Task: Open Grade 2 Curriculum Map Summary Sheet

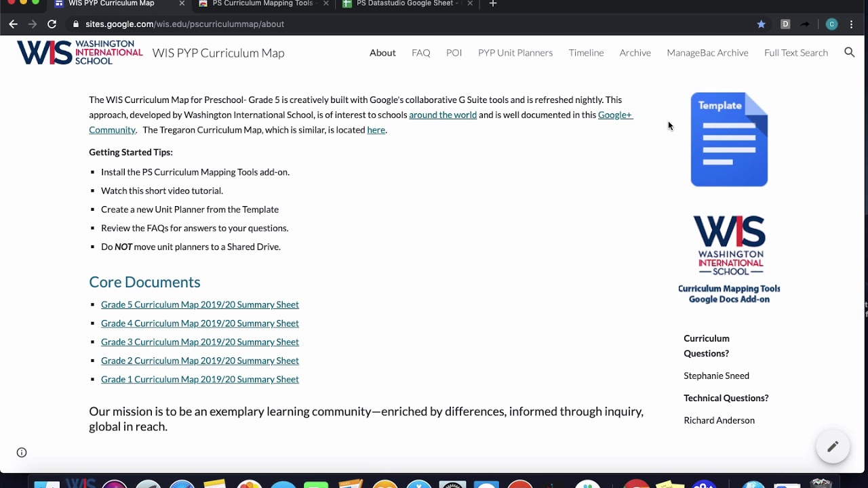Action: [x=200, y=361]
